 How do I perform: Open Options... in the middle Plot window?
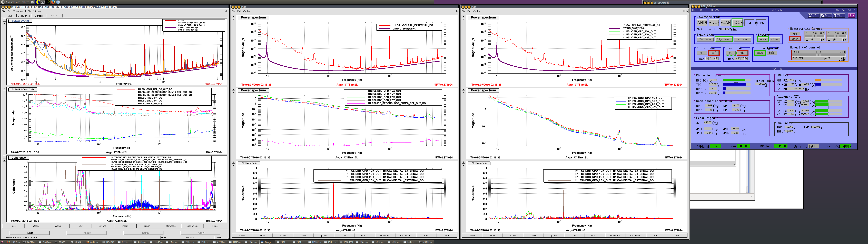click(324, 235)
